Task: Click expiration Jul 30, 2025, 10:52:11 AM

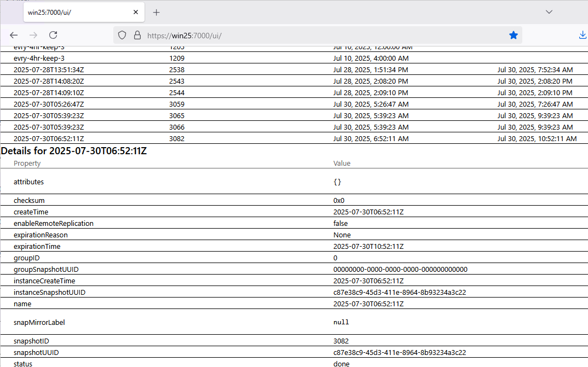Action: pyautogui.click(x=537, y=138)
